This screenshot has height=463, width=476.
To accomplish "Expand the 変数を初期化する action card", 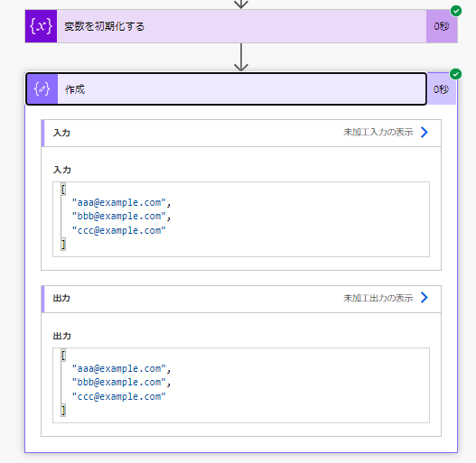I will [x=241, y=26].
